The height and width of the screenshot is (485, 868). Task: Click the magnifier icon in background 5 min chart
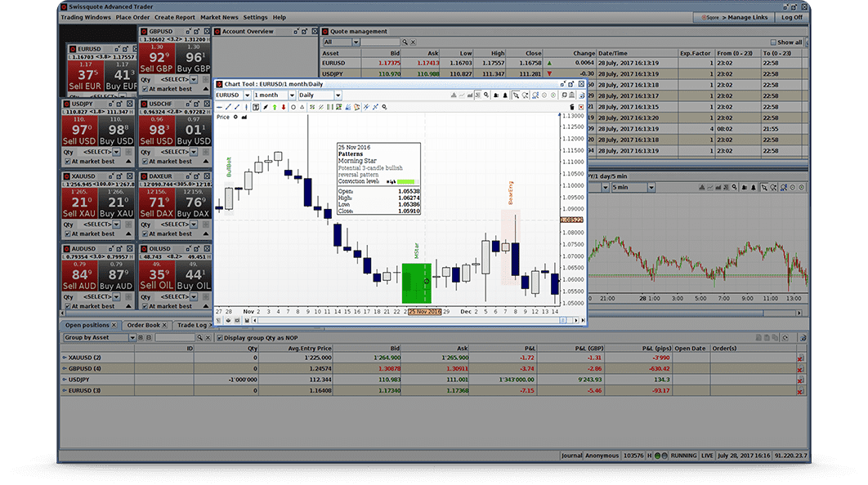click(735, 188)
